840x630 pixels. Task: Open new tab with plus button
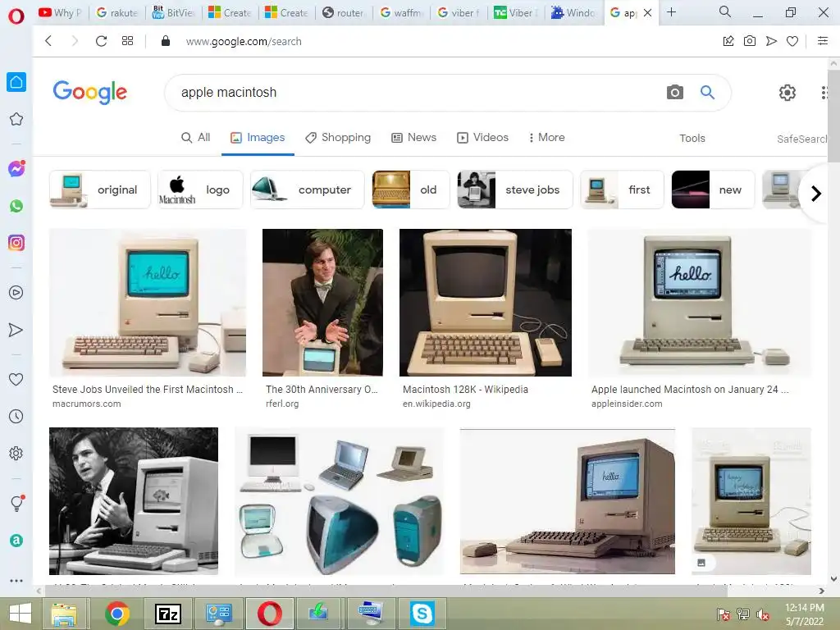coord(671,11)
